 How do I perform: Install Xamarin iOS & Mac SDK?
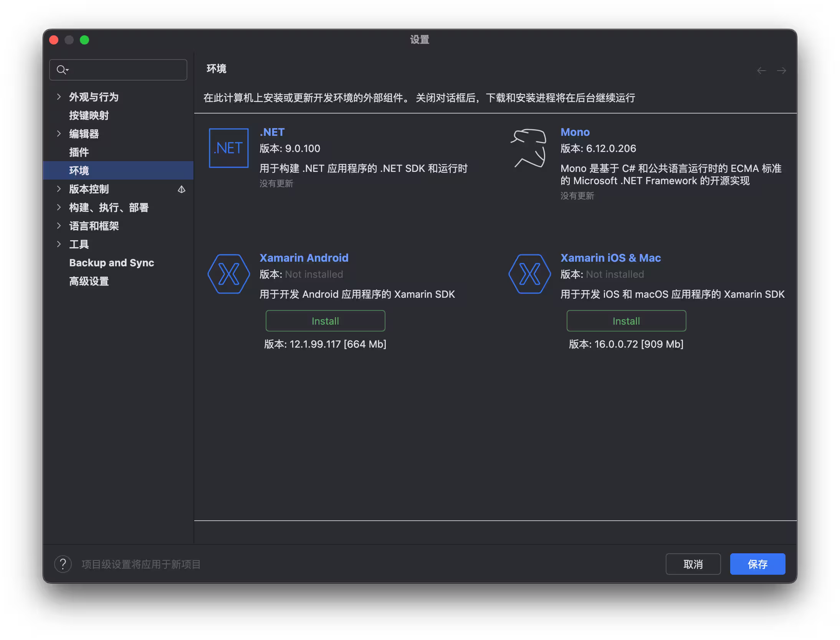pyautogui.click(x=626, y=321)
